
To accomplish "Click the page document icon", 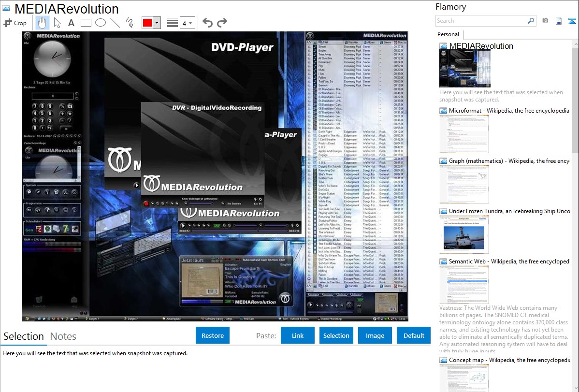I will tap(559, 21).
